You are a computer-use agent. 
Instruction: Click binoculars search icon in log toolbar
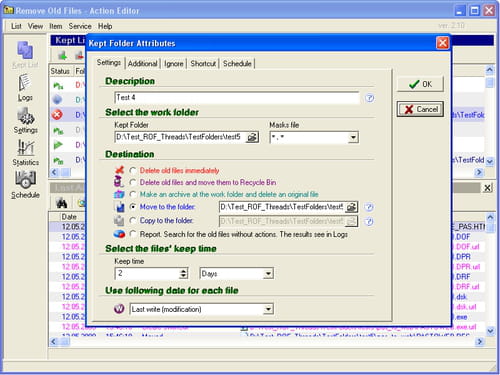coord(62,203)
